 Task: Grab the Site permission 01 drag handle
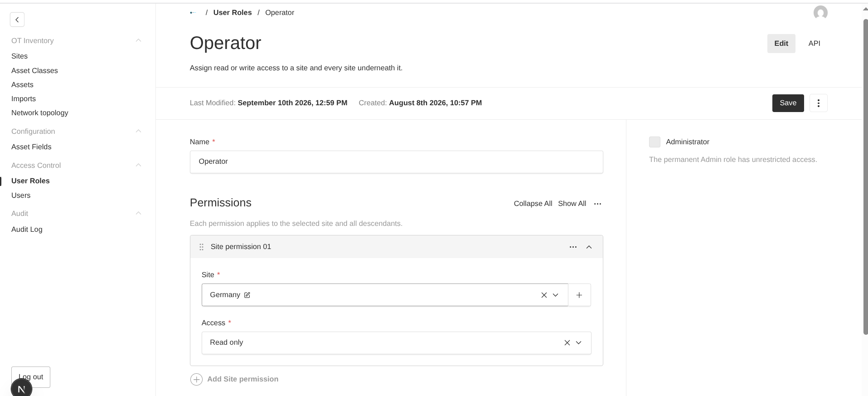(201, 247)
